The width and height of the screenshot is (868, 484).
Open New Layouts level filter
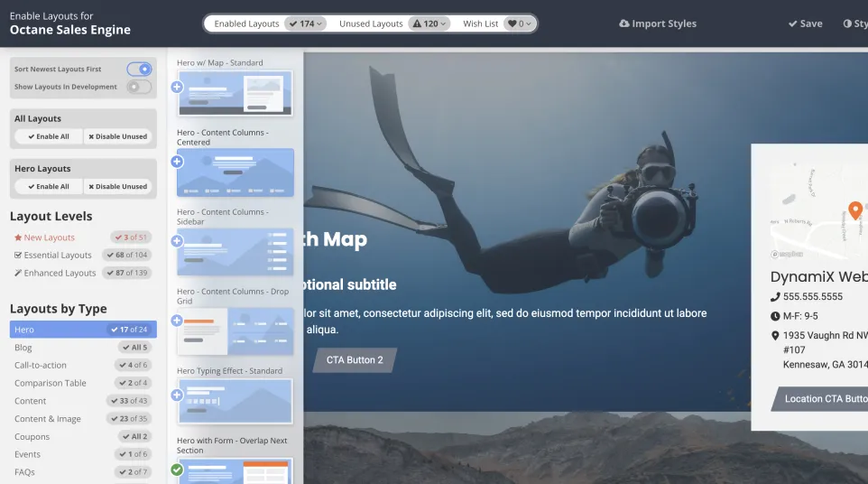click(50, 237)
